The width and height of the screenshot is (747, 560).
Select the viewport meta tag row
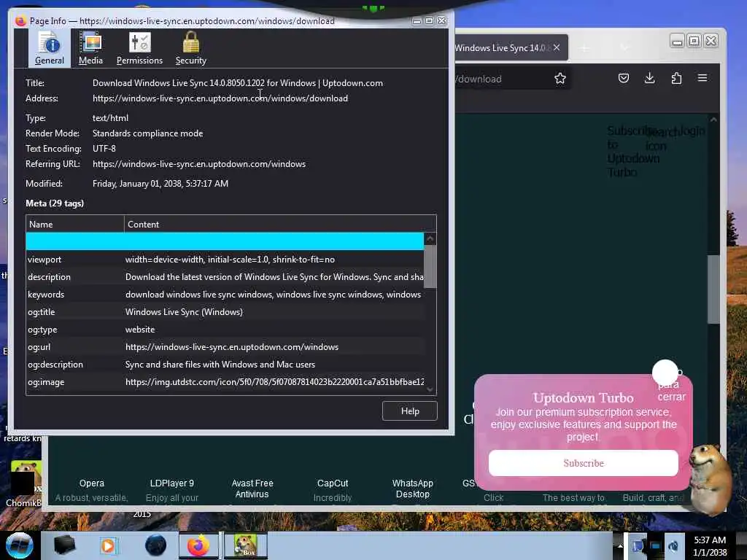pos(225,260)
